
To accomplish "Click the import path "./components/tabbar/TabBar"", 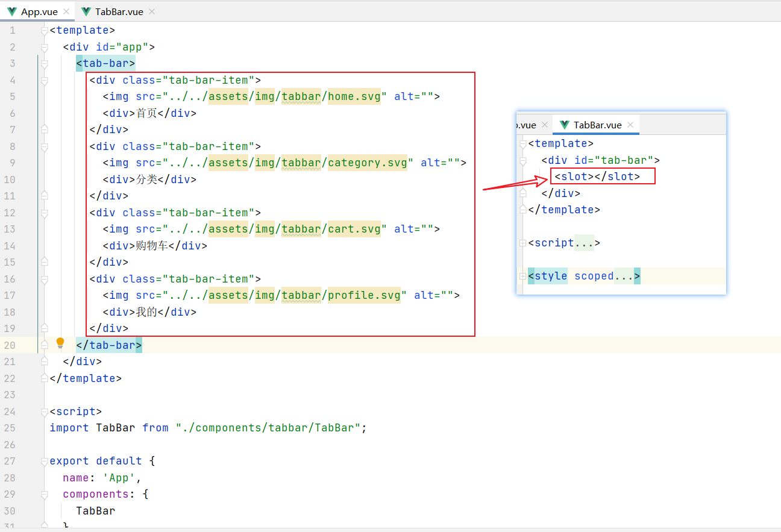I will coord(268,428).
